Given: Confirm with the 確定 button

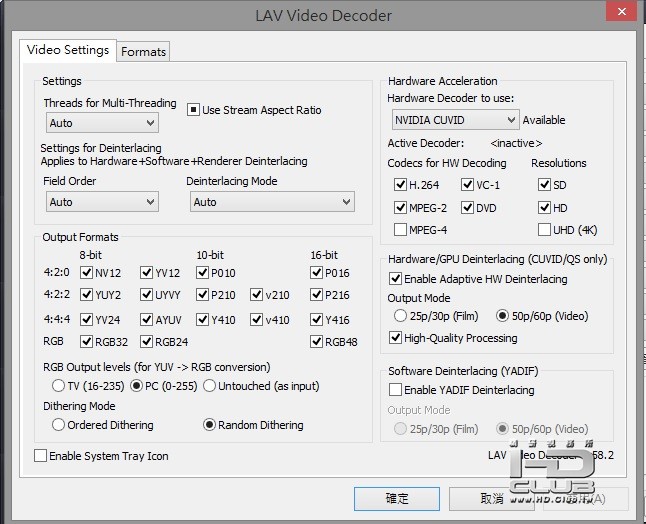Looking at the screenshot, I should coord(397,499).
